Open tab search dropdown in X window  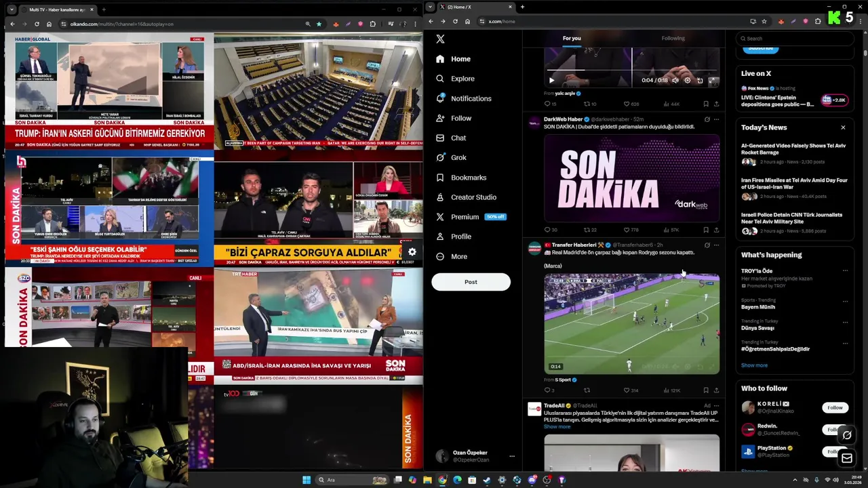(x=430, y=7)
